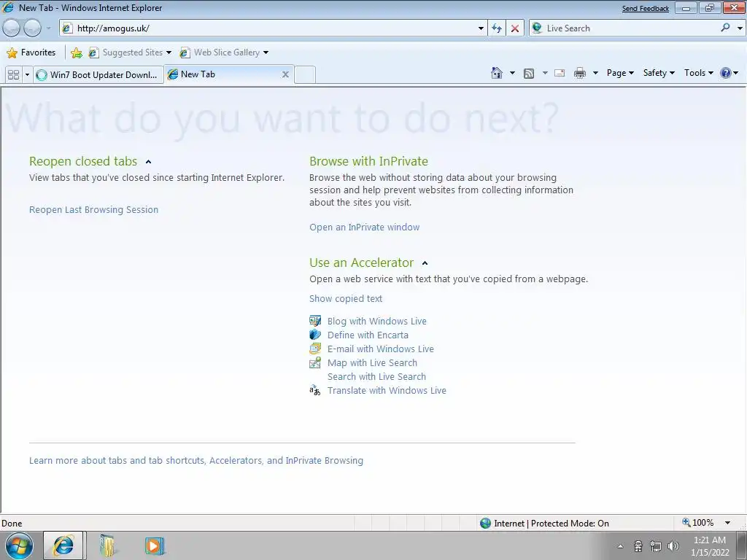
Task: Click the Internet Protected Mode status
Action: 544,524
